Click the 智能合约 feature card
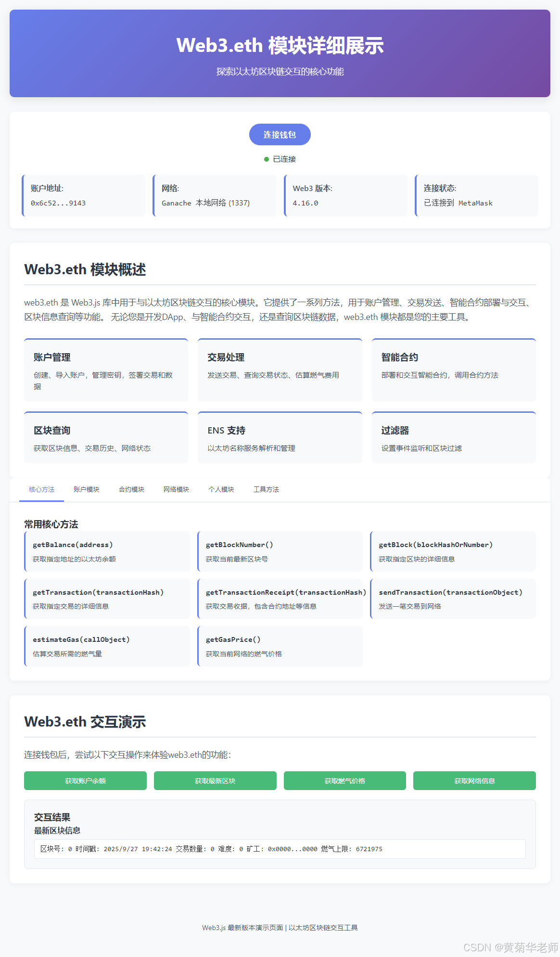 point(454,370)
